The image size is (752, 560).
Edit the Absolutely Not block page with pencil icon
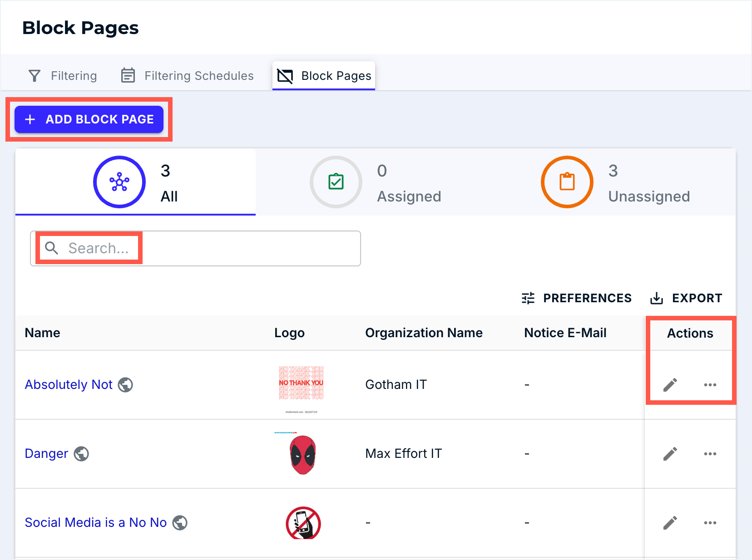tap(670, 385)
